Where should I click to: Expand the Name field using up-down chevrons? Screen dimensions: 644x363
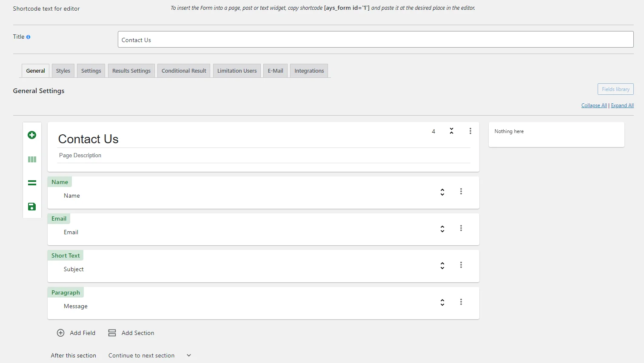pyautogui.click(x=442, y=192)
